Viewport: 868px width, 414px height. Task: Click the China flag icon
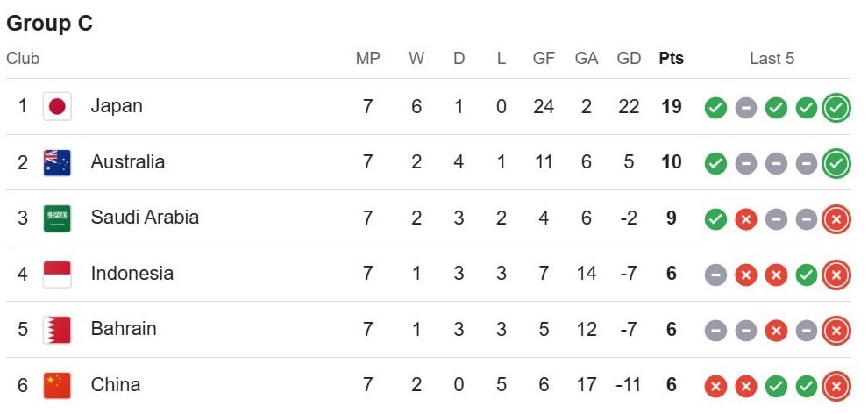point(57,385)
